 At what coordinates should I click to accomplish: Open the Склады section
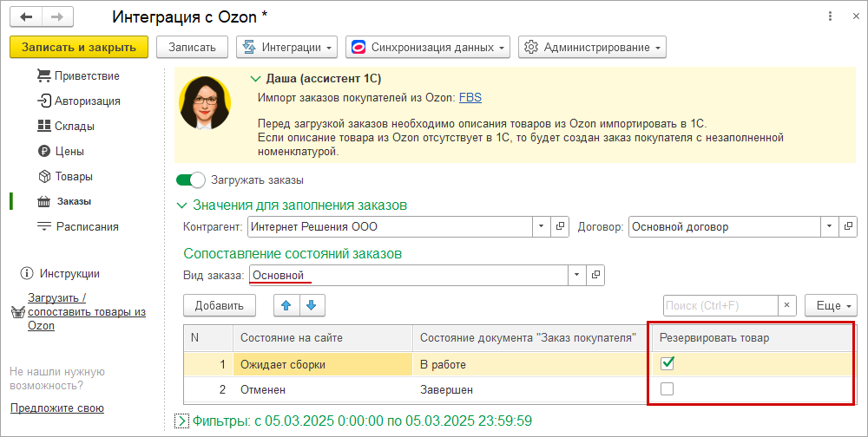click(65, 126)
